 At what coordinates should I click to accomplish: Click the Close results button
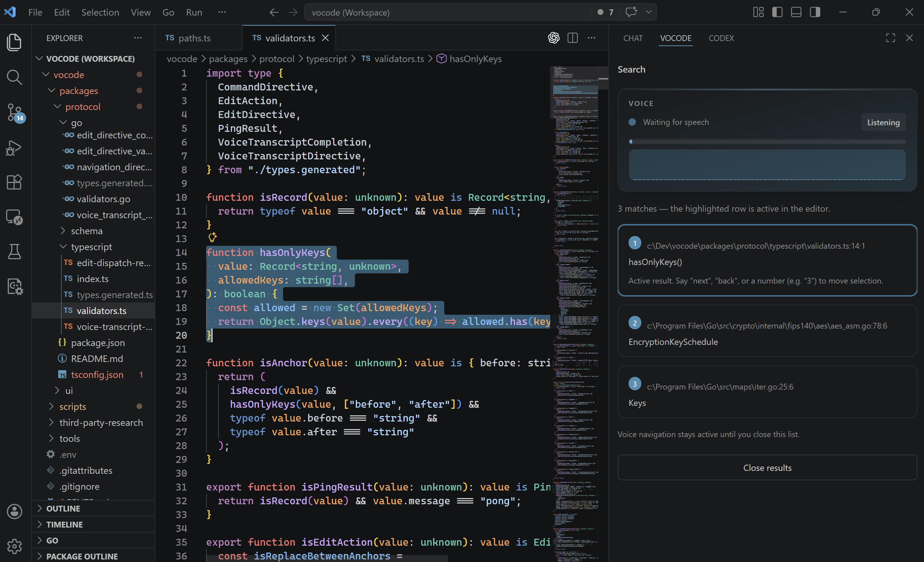click(767, 468)
